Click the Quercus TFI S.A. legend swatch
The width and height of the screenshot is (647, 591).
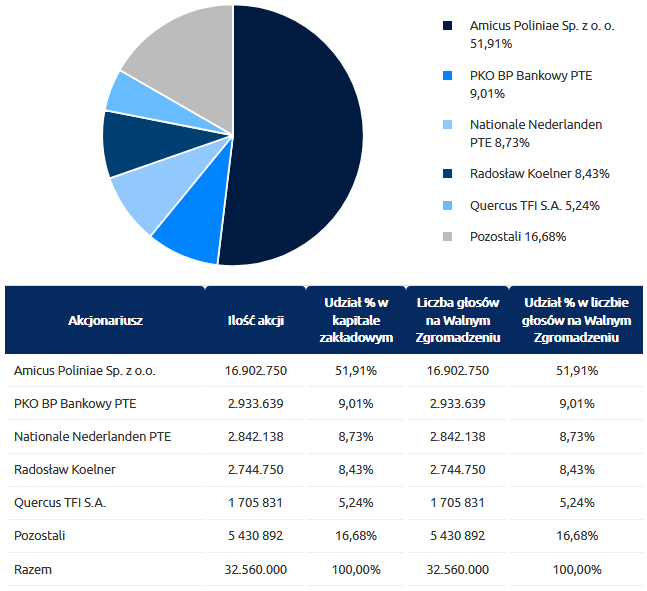[x=447, y=206]
